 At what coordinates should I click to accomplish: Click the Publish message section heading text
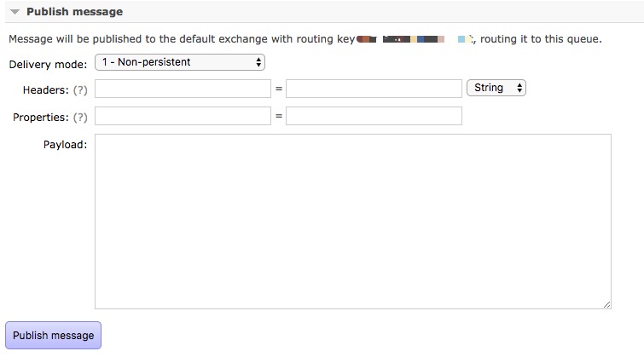point(74,11)
